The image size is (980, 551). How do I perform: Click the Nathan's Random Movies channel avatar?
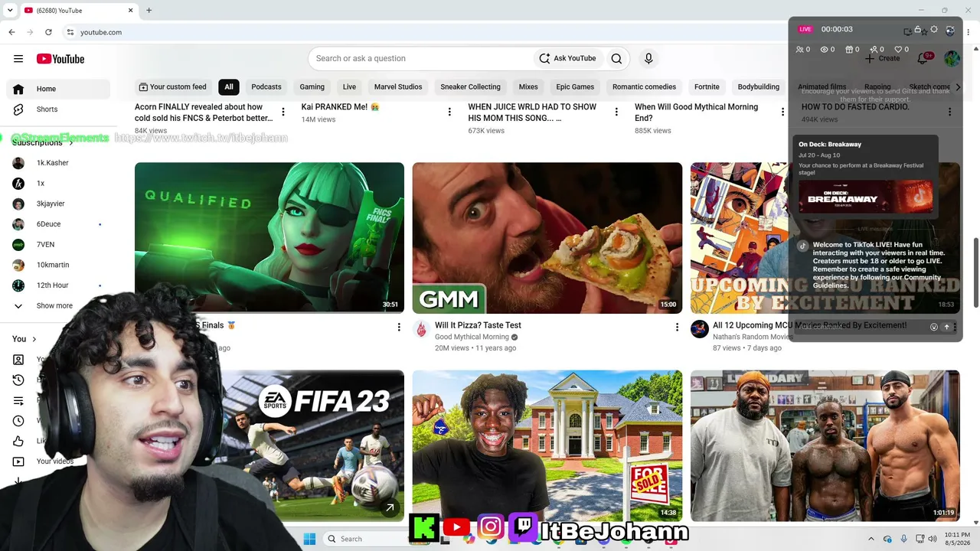pos(699,329)
